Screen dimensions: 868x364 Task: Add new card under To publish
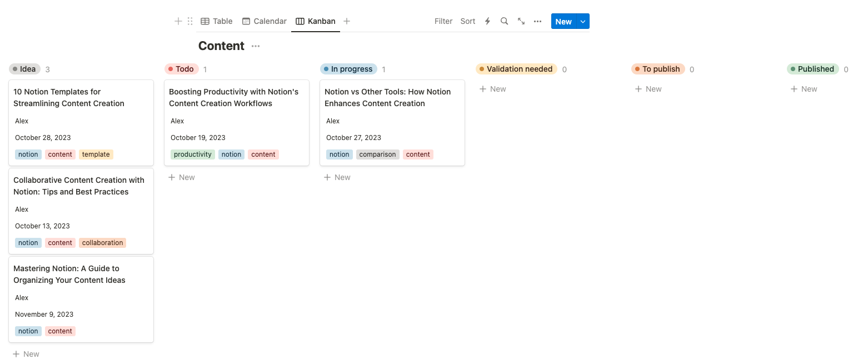pos(648,89)
